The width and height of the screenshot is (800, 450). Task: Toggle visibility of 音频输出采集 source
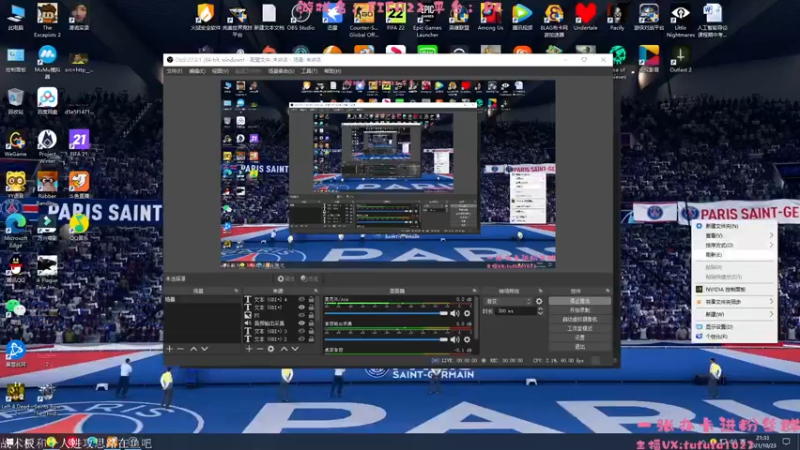(x=302, y=323)
